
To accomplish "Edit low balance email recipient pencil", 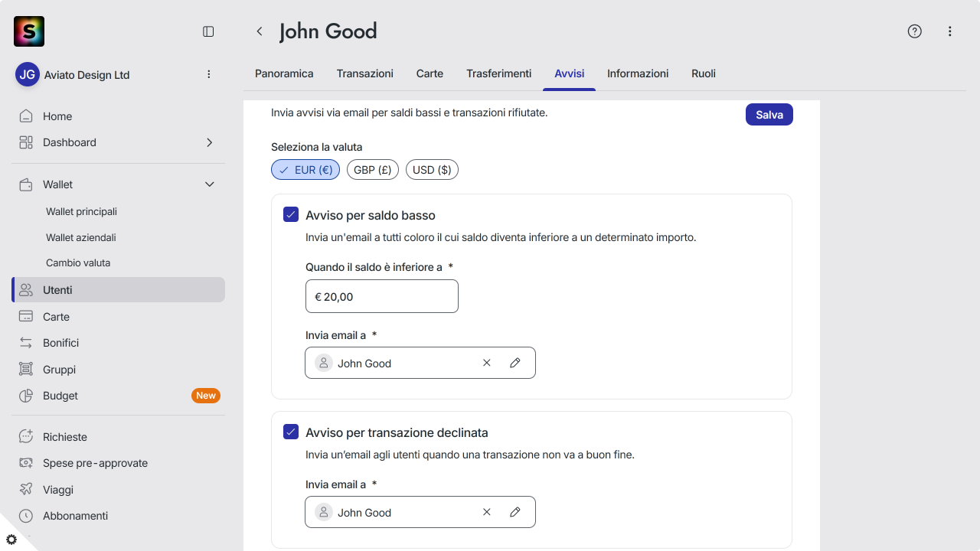I will [x=515, y=363].
